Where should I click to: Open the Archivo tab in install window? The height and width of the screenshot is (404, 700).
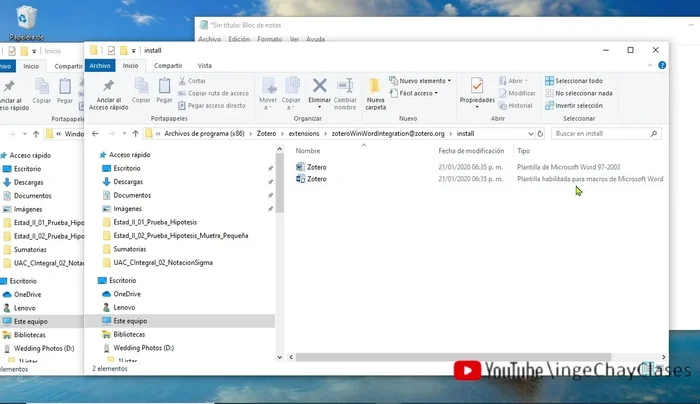[100, 66]
